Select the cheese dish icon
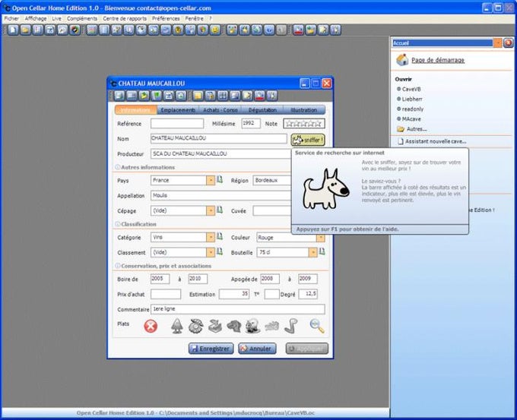 [215, 326]
